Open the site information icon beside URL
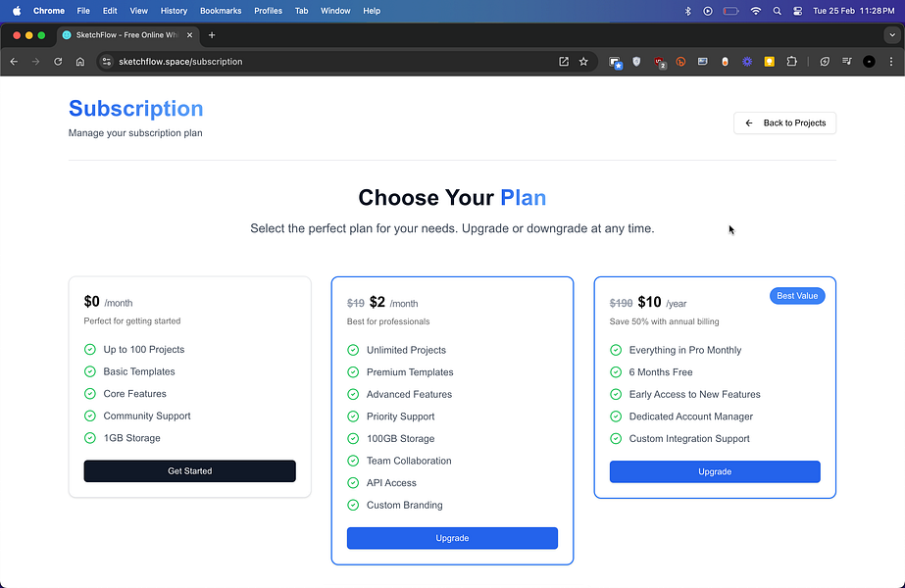Screen dimensions: 905x588 point(106,62)
